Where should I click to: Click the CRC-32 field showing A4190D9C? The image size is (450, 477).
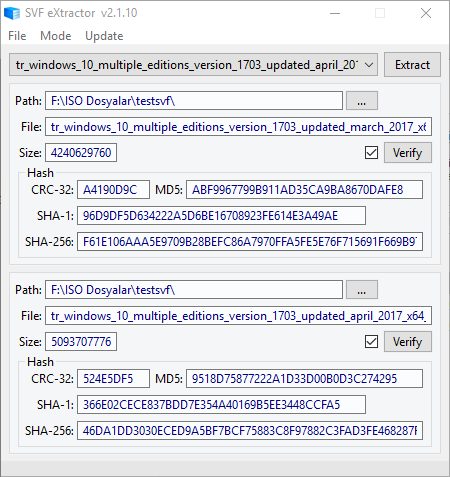(x=113, y=190)
